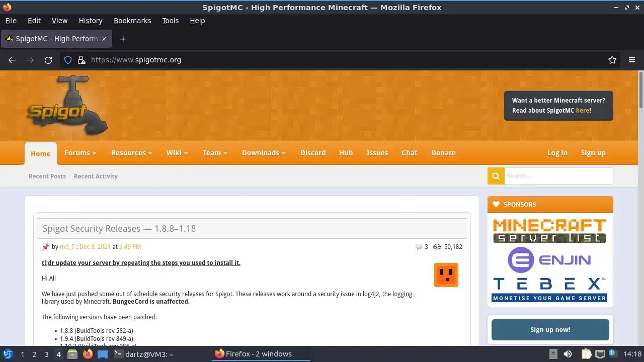Open the volume speaker tray icon
The height and width of the screenshot is (362, 644).
click(x=568, y=354)
